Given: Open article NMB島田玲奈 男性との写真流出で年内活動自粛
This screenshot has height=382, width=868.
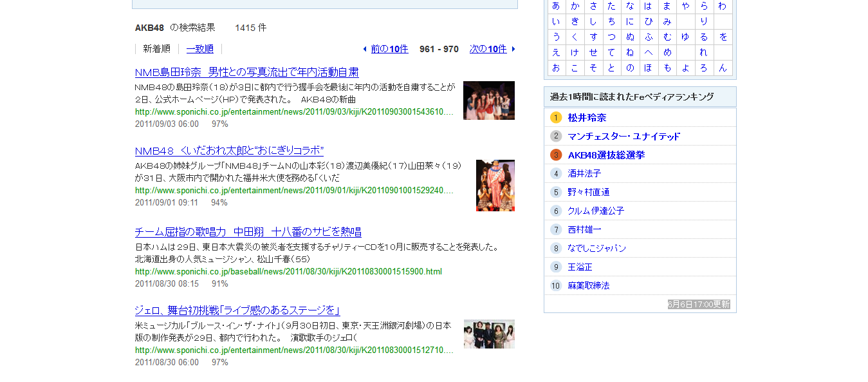Looking at the screenshot, I should [x=247, y=72].
